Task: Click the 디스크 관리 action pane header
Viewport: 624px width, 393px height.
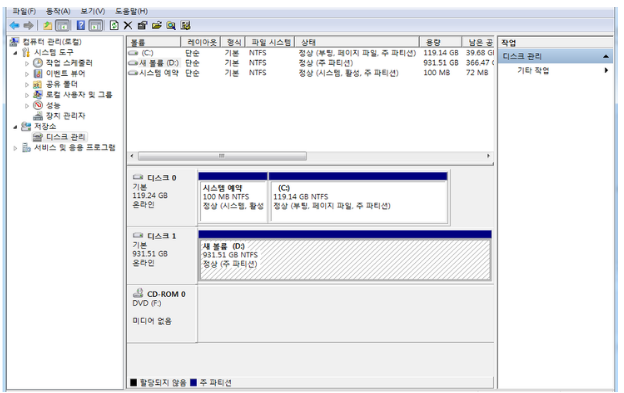Action: tap(556, 56)
